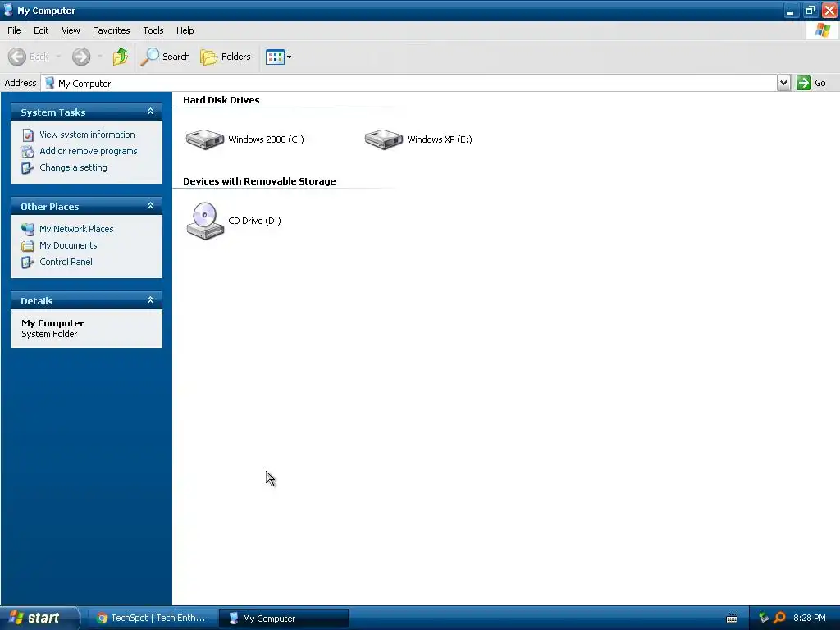Click the CD Drive (D:) label text
The image size is (840, 630).
point(254,221)
